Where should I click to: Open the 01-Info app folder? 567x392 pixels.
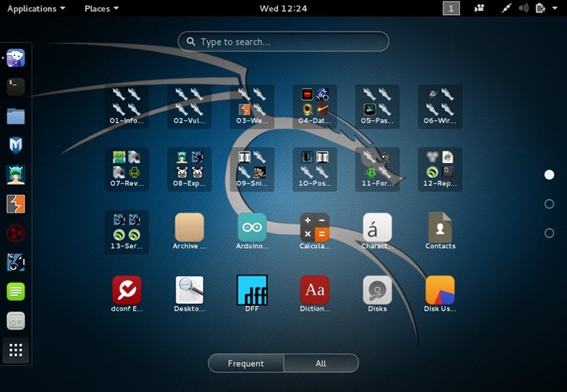pos(127,106)
